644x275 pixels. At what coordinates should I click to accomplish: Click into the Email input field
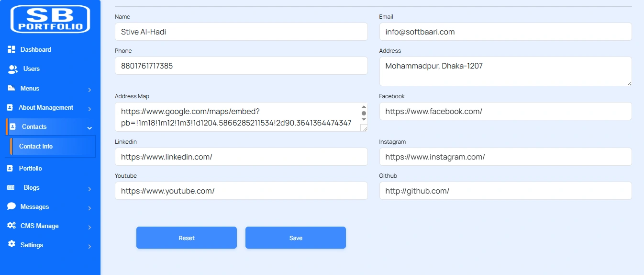[x=505, y=32]
